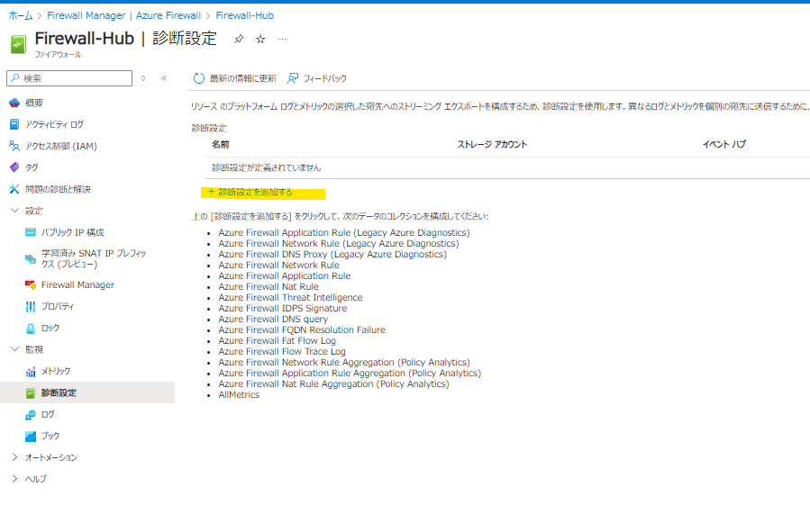Image resolution: width=810 pixels, height=532 pixels.
Task: Click the プロパティ bars icon
Action: click(x=31, y=306)
